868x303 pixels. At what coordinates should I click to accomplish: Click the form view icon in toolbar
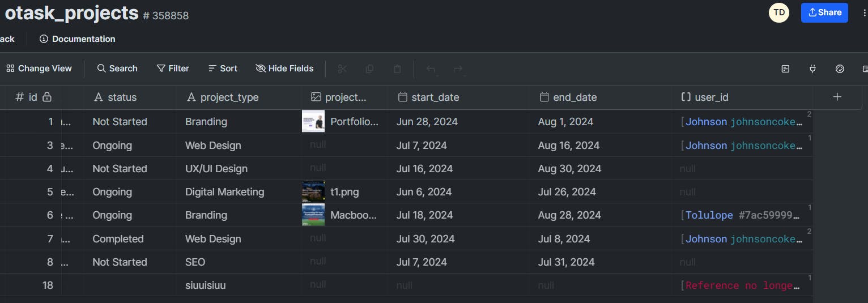pos(785,69)
